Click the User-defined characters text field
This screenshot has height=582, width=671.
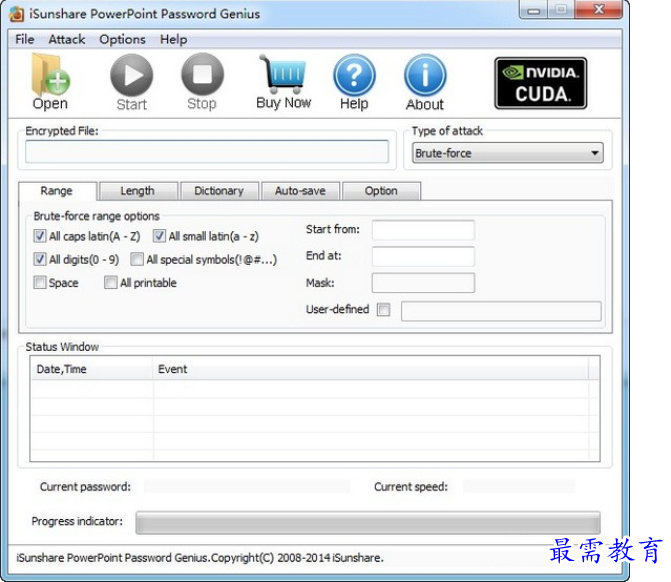[501, 311]
